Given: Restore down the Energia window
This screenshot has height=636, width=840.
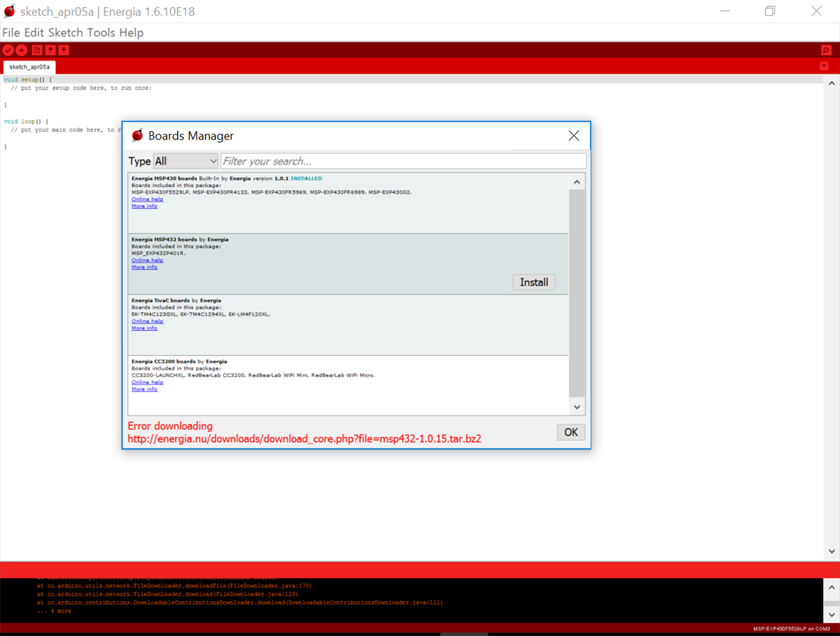Looking at the screenshot, I should pyautogui.click(x=770, y=11).
